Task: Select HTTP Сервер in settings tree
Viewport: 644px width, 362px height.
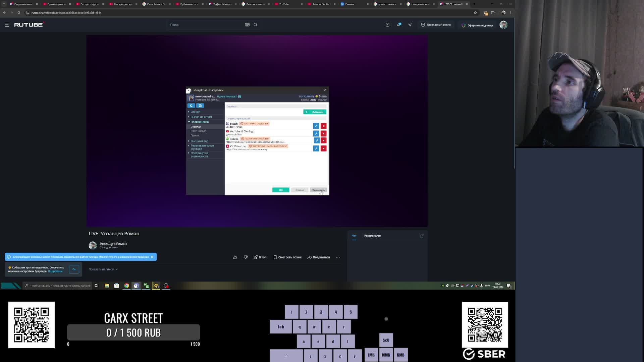Action: (x=198, y=131)
